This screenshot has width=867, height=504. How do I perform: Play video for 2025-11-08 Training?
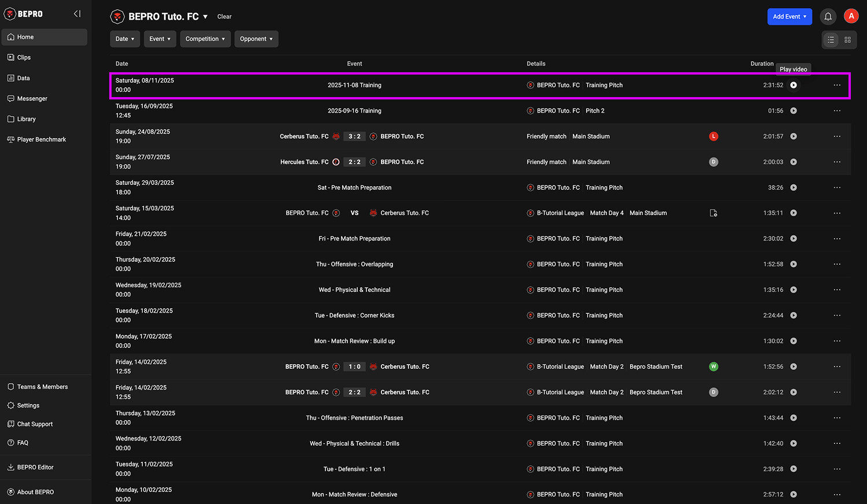click(x=794, y=85)
